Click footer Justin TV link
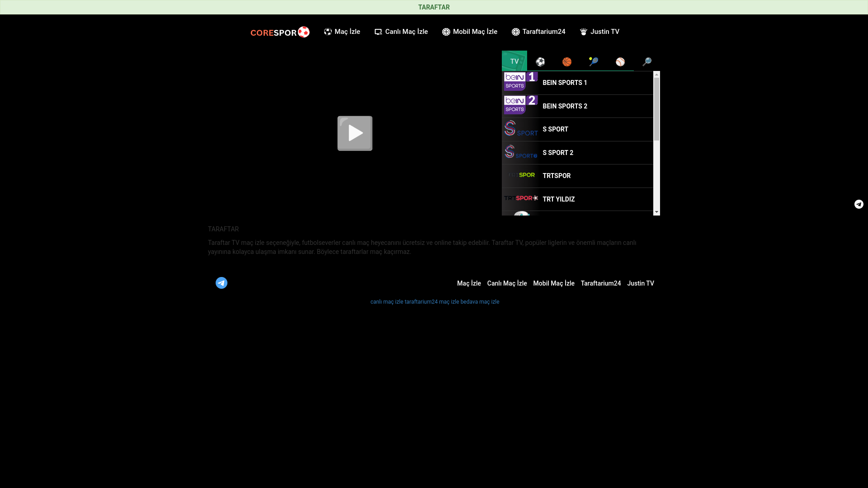The image size is (868, 488). click(641, 283)
